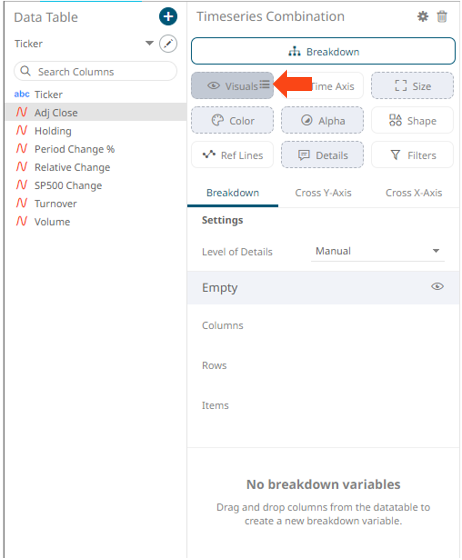Image resolution: width=462 pixels, height=560 pixels.
Task: Click the list icon on Visuals button
Action: coord(265,85)
